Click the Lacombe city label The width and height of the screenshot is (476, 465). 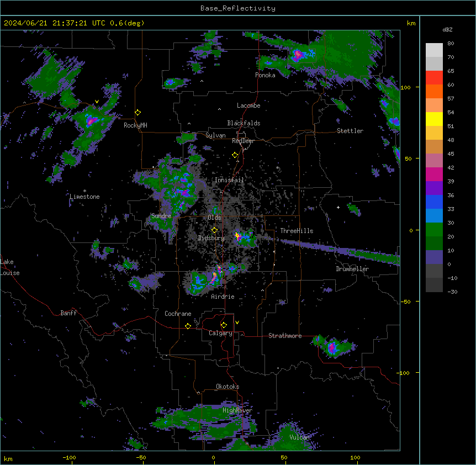248,105
